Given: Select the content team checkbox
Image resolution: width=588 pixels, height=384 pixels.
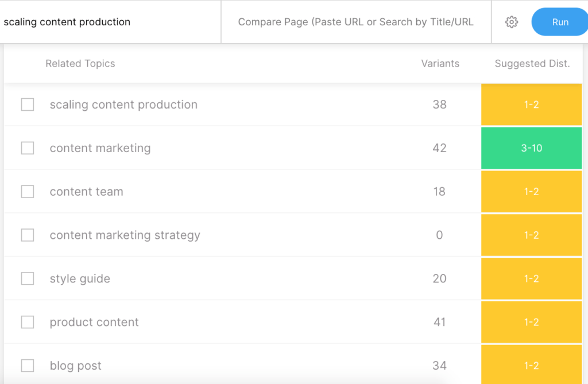Looking at the screenshot, I should click(28, 192).
